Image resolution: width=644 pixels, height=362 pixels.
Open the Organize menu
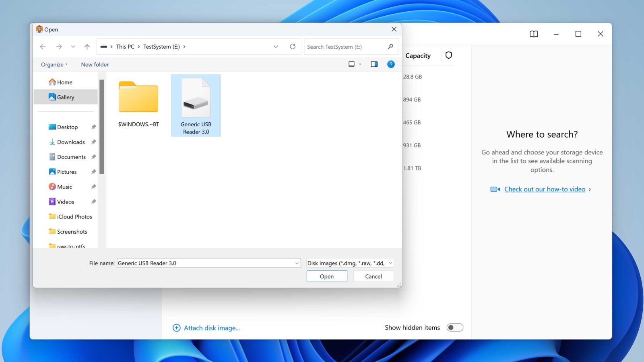54,64
